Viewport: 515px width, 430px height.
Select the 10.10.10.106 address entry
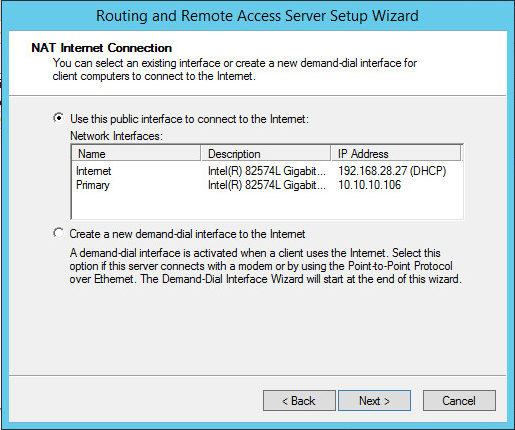[x=370, y=185]
